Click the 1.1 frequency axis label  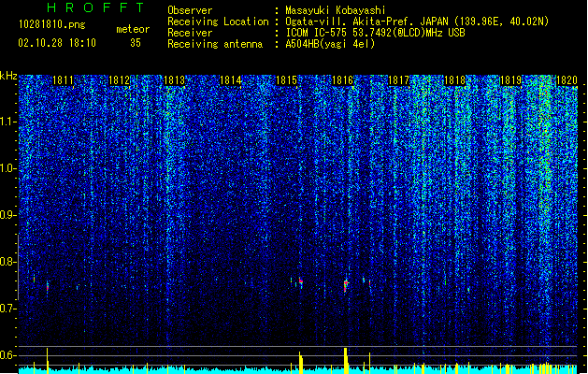pos(7,122)
